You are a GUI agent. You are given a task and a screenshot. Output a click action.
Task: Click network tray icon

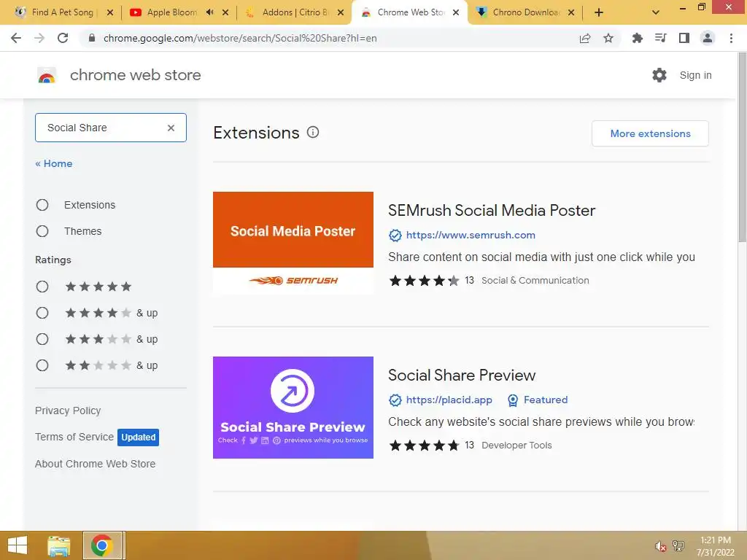pyautogui.click(x=678, y=546)
